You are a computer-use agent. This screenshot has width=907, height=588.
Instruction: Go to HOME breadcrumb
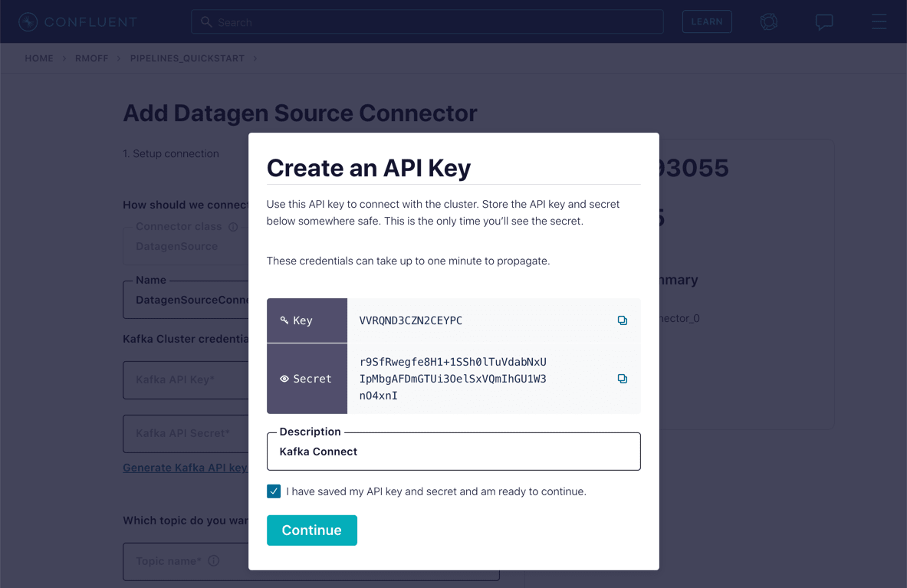[x=39, y=58]
